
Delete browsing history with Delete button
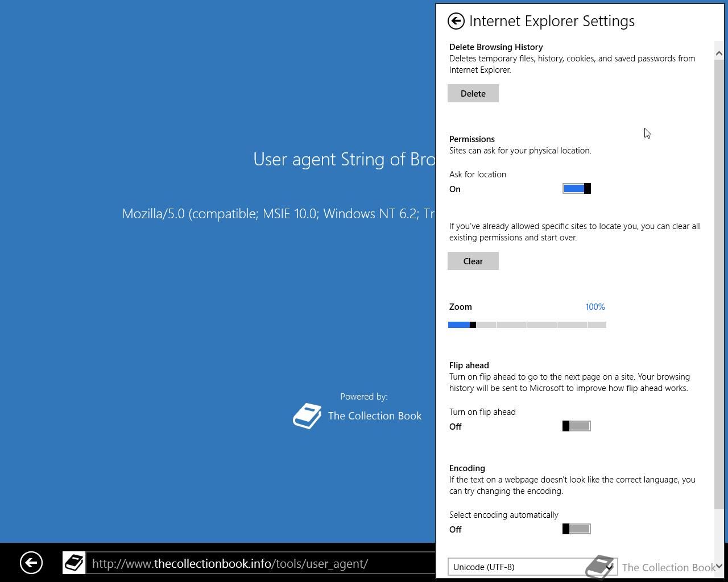[x=473, y=93]
